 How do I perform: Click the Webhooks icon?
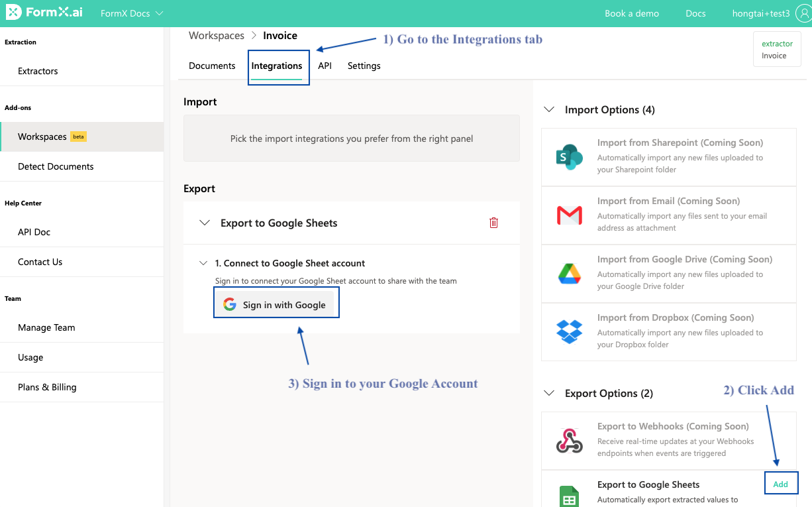pyautogui.click(x=570, y=440)
